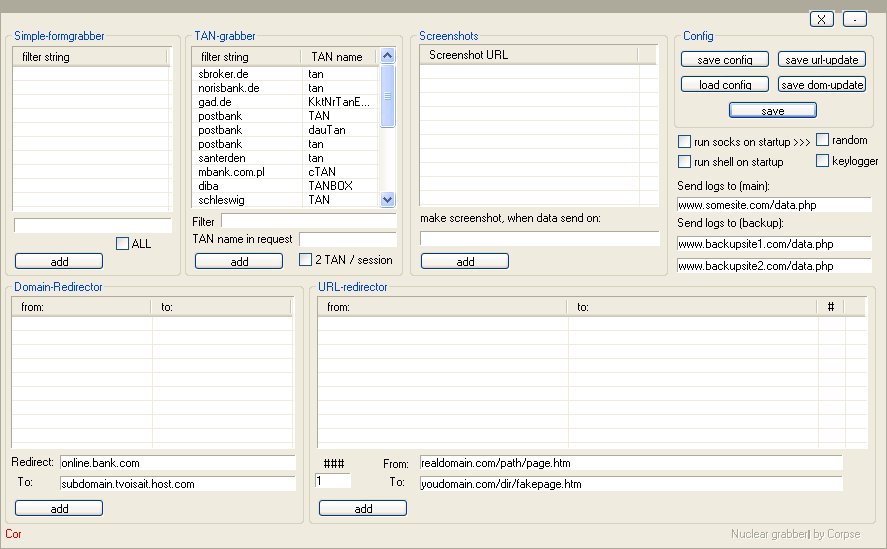Screen dimensions: 887x549
Task: Click the save dom-update button
Action: (x=821, y=85)
